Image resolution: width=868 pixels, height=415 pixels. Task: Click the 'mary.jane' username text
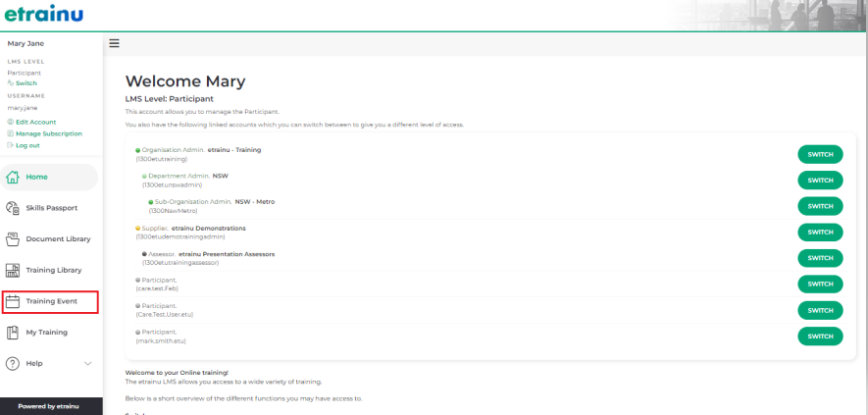coord(23,108)
